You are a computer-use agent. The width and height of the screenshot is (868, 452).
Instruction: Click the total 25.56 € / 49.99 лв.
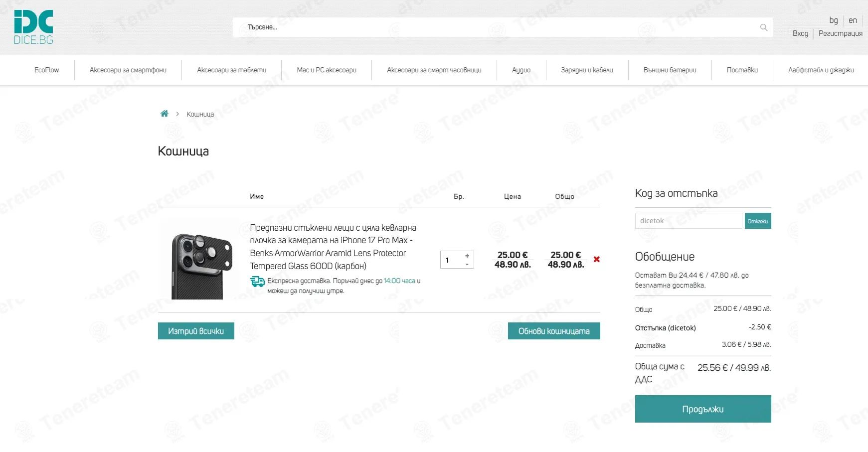pos(734,368)
